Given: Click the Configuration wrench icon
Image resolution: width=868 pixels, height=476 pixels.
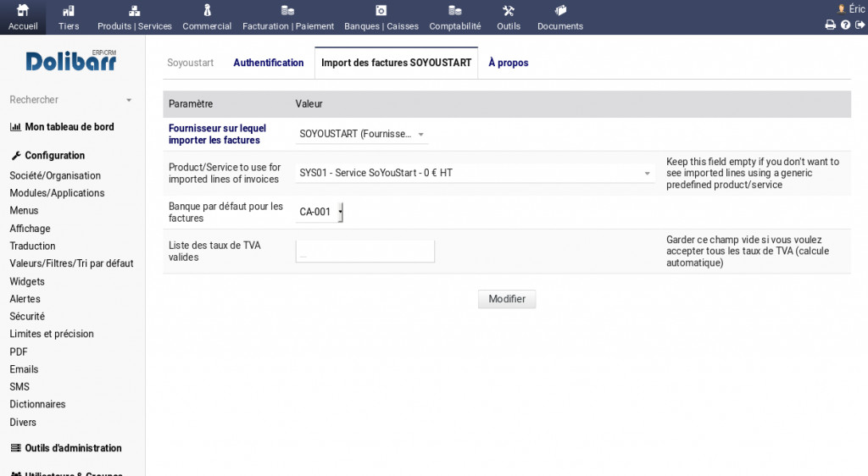Looking at the screenshot, I should (16, 156).
